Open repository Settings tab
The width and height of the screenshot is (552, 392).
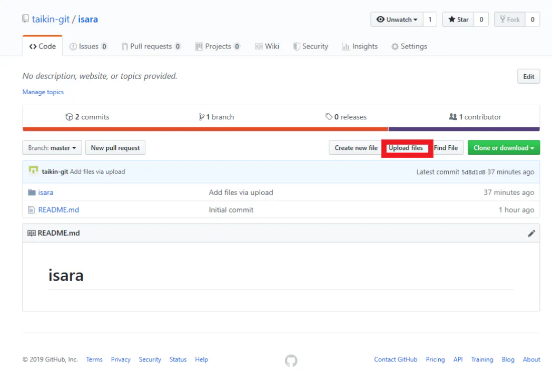click(x=409, y=46)
